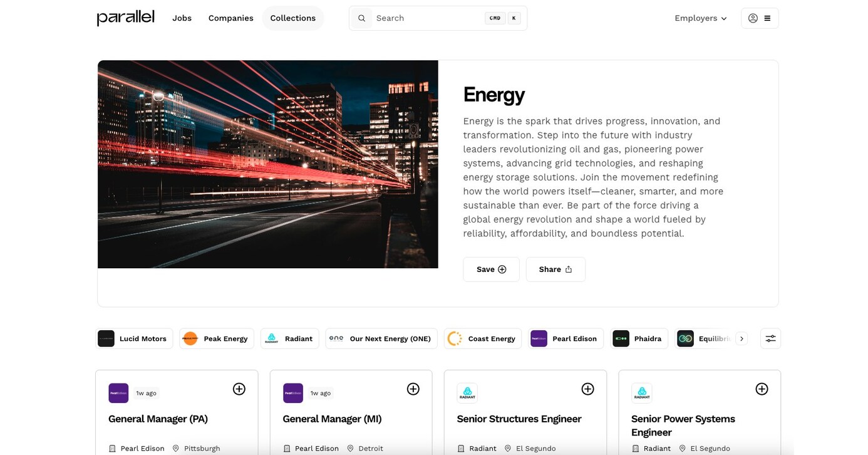Viewport: 868px width, 455px height.
Task: Click the plus icon on General Manager (MI) card
Action: pyautogui.click(x=413, y=389)
